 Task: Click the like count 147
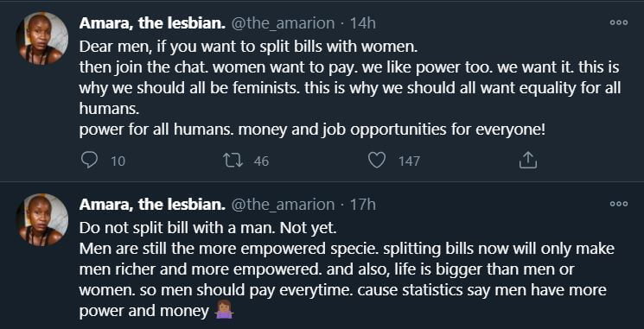[x=409, y=161]
